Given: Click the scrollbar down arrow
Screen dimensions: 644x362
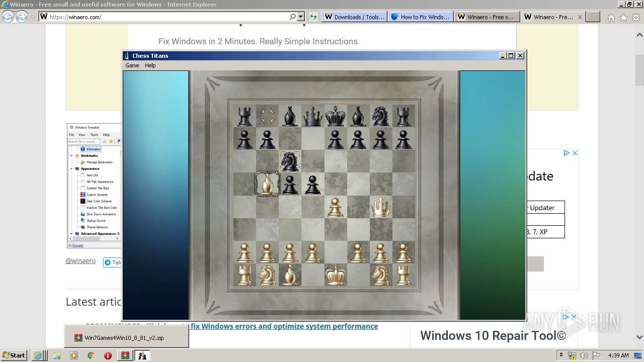Looking at the screenshot, I should coord(639,337).
